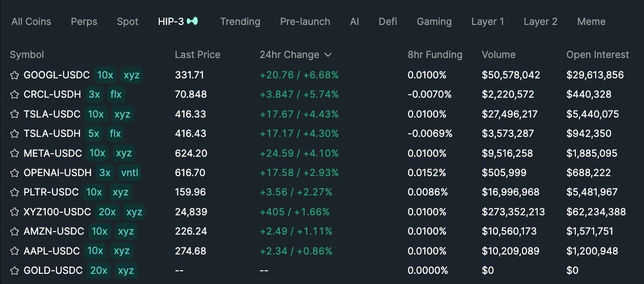Open the GOOGL-USDC market
Viewport: 644px width, 284px height.
coord(56,75)
